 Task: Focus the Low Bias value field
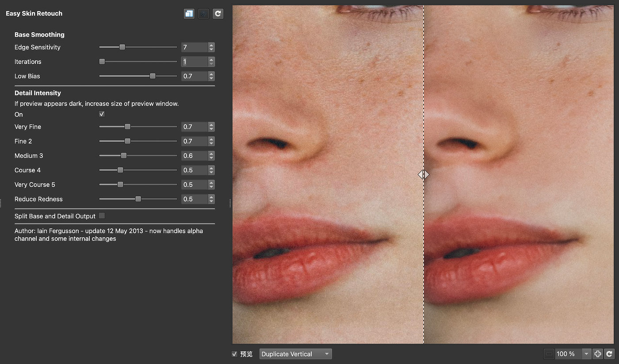point(195,76)
